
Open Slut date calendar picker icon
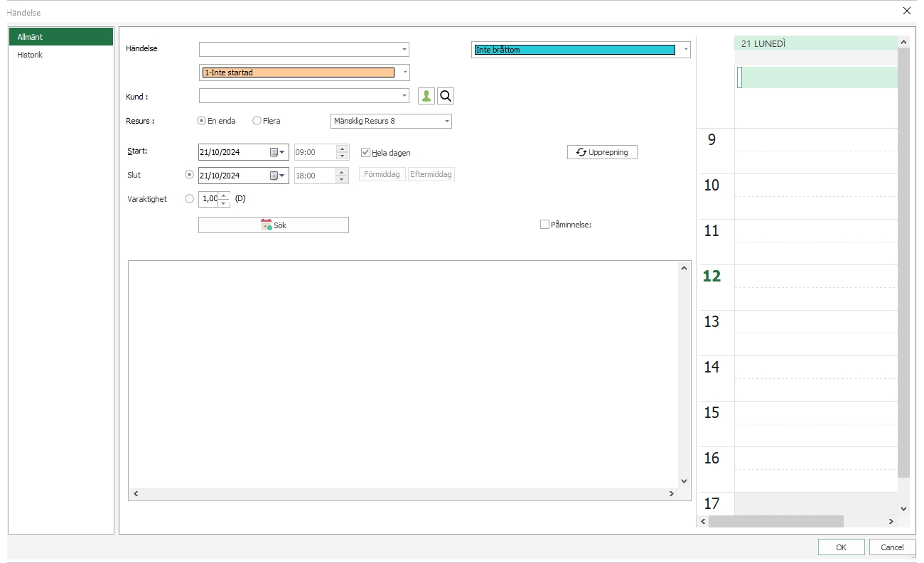click(x=277, y=176)
